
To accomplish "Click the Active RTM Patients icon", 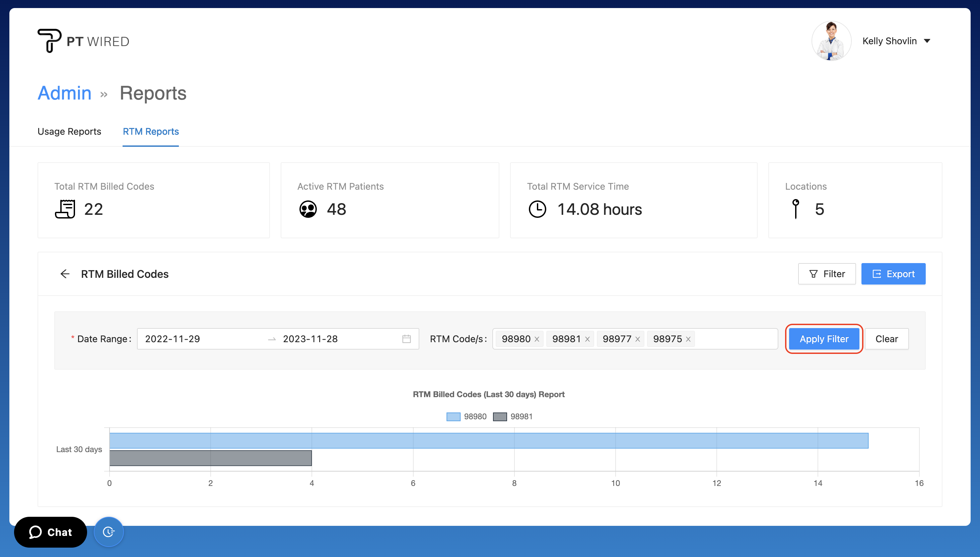I will (x=308, y=209).
